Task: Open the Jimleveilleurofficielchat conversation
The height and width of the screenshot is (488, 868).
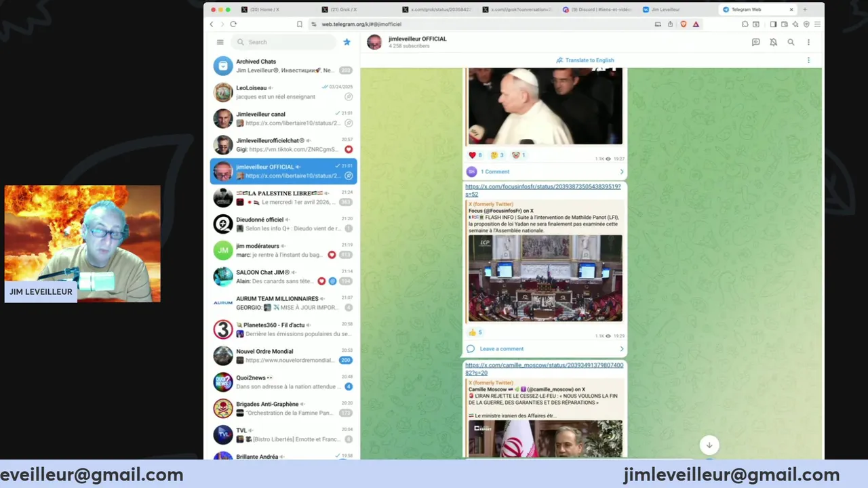Action: click(x=283, y=145)
